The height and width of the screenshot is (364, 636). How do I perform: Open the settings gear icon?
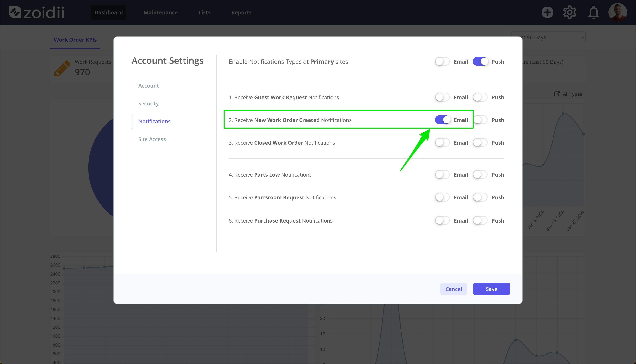(x=570, y=12)
